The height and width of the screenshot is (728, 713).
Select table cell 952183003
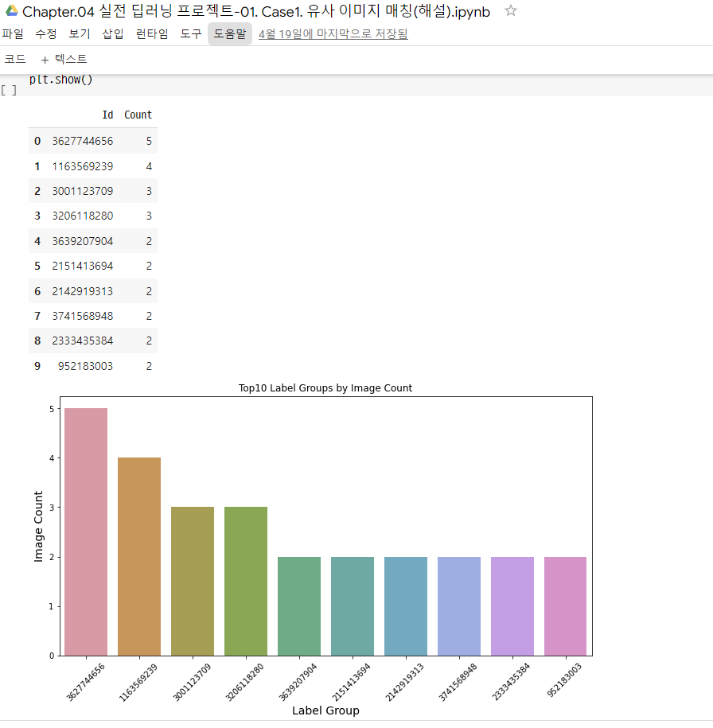tap(85, 366)
